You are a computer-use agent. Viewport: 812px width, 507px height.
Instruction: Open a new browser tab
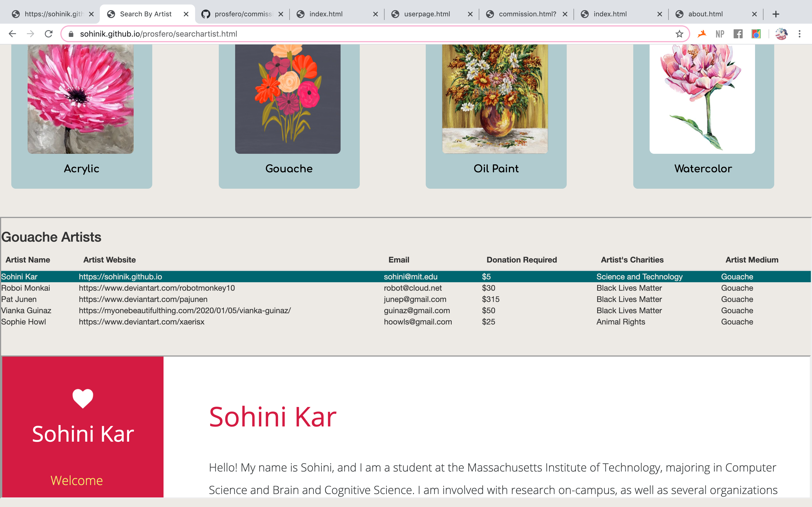pyautogui.click(x=775, y=14)
